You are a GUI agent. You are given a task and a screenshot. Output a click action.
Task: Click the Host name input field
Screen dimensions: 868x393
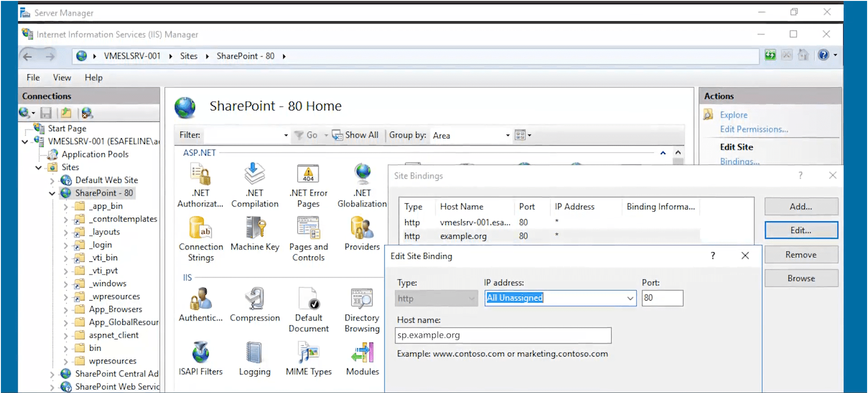click(x=503, y=335)
